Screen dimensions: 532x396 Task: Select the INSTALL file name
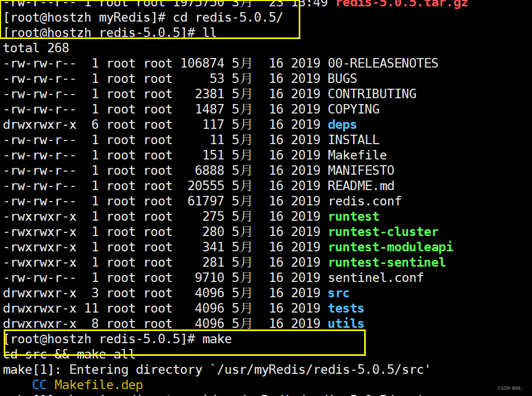pos(354,140)
